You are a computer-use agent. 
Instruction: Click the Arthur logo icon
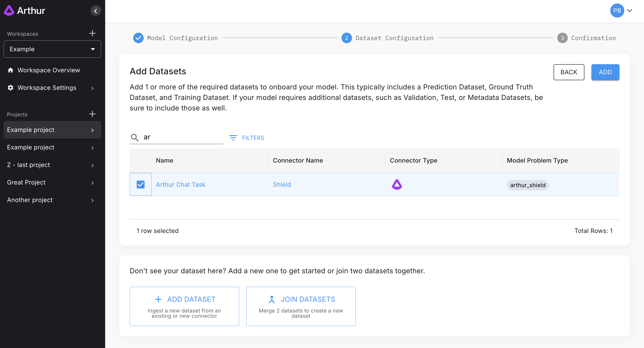[x=9, y=11]
